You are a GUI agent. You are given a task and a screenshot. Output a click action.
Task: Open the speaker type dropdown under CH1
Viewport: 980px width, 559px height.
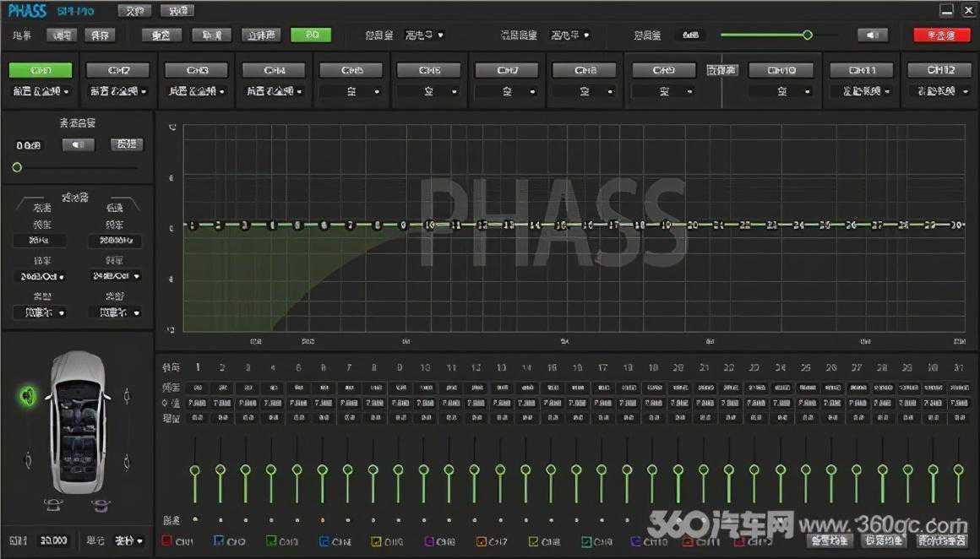41,91
